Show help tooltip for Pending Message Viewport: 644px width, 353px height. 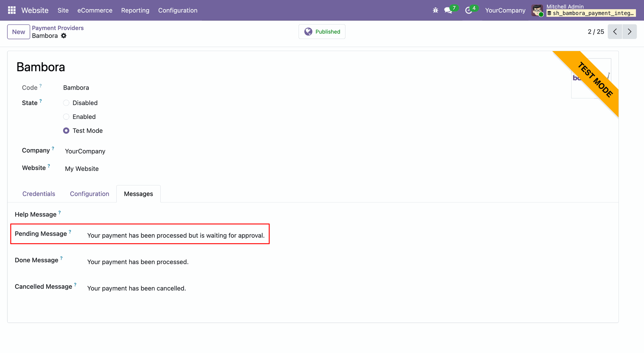click(x=70, y=231)
